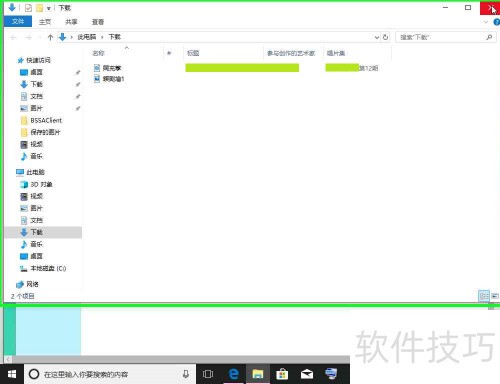Select 本地磁盘 (C:) in the sidebar

pyautogui.click(x=48, y=268)
